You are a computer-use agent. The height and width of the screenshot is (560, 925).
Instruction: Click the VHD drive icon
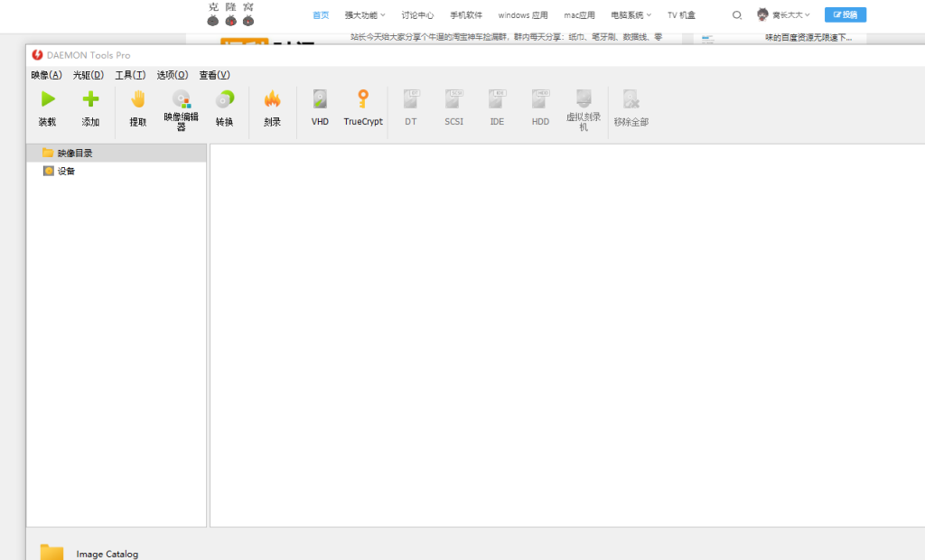[320, 98]
